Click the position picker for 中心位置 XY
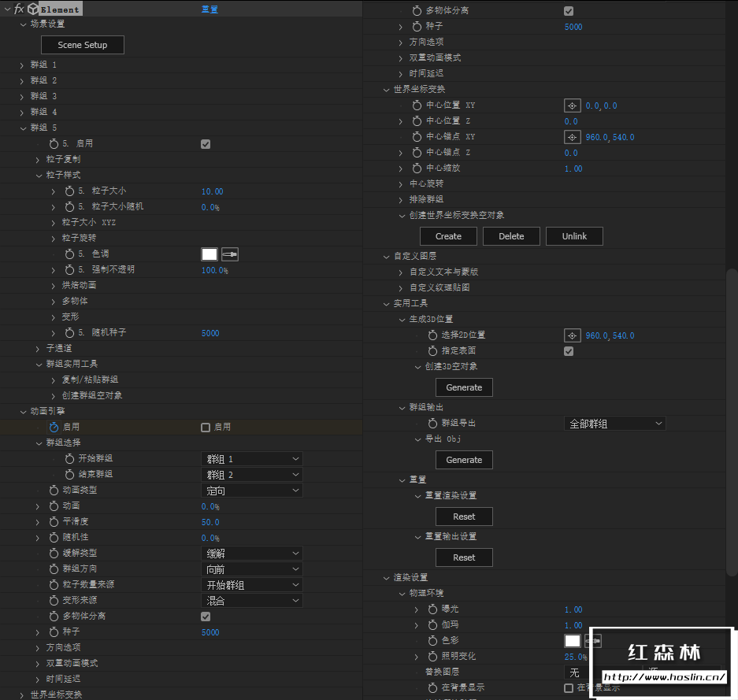Image resolution: width=738 pixels, height=700 pixels. coord(573,105)
